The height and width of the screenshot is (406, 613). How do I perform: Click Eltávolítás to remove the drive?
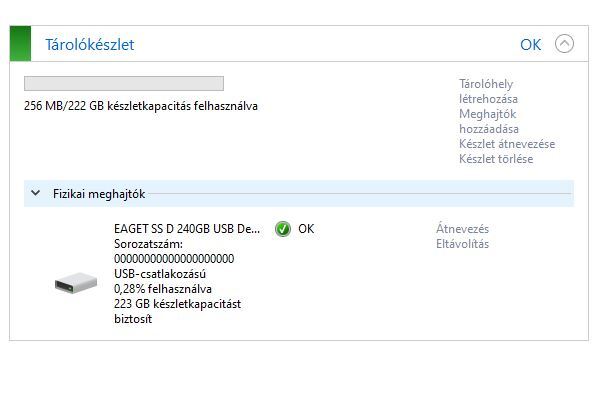[x=462, y=244]
